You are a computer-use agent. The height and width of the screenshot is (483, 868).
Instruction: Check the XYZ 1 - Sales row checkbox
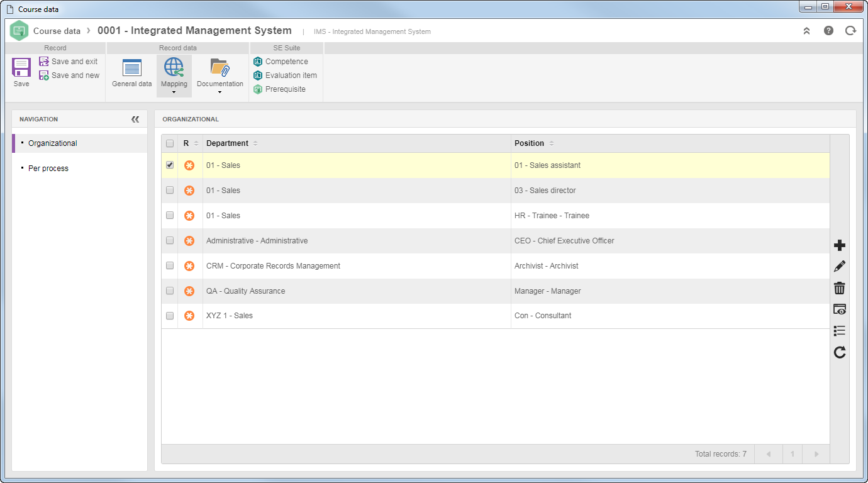(x=170, y=316)
